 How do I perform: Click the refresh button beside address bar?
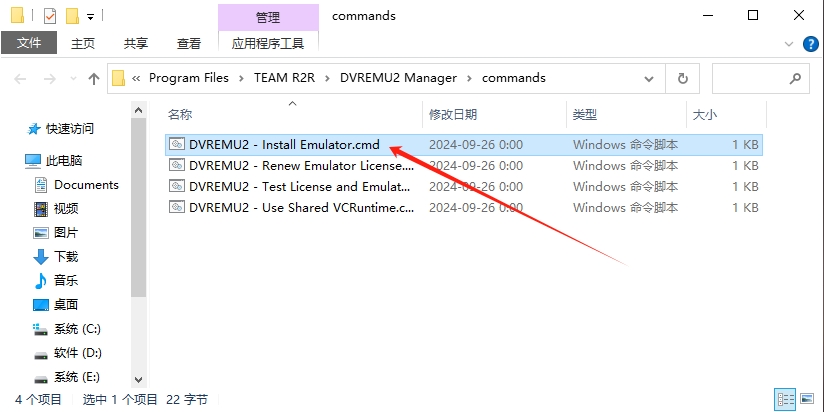[682, 78]
